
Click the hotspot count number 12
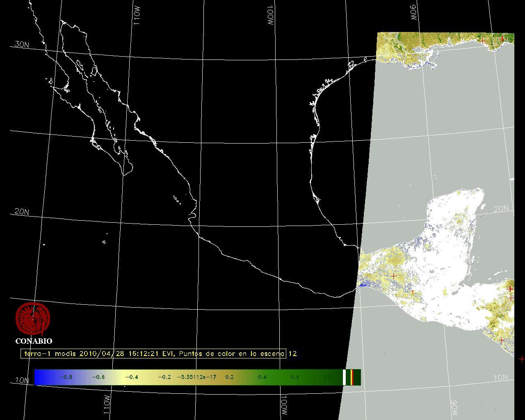coord(292,354)
